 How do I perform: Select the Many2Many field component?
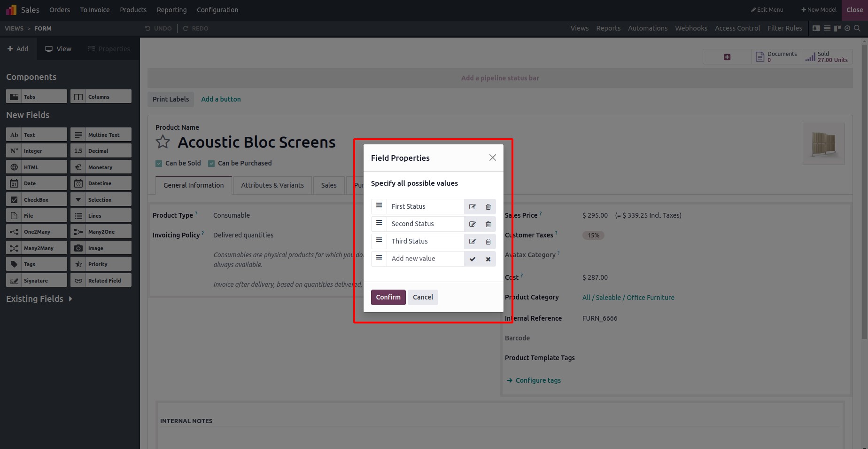click(37, 248)
